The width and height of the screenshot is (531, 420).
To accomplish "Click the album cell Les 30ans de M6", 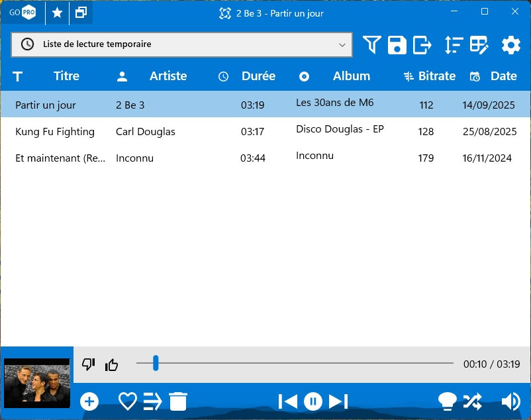I will point(334,103).
